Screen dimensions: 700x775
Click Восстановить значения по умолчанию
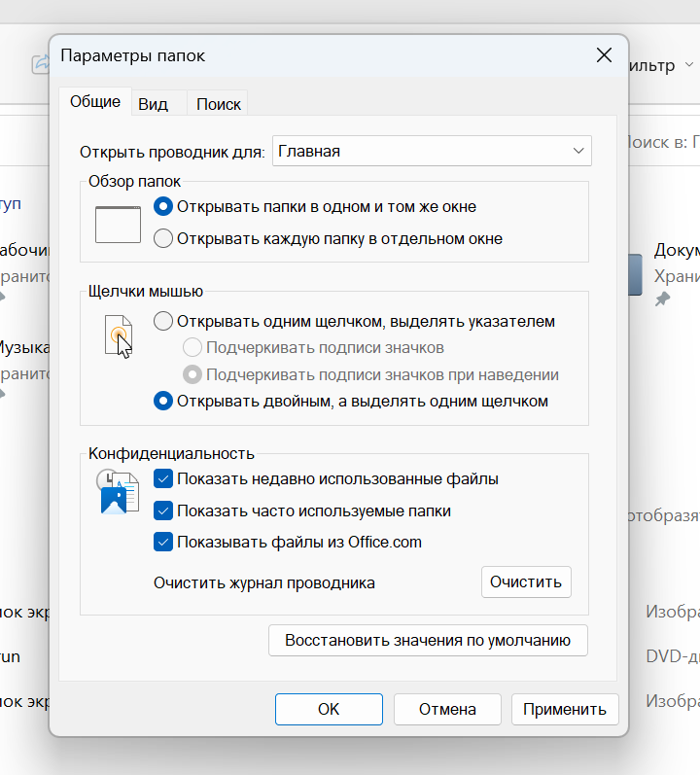(428, 641)
